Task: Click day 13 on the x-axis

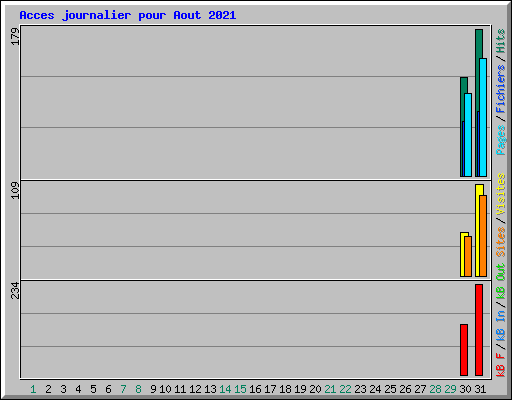Action: (210, 389)
